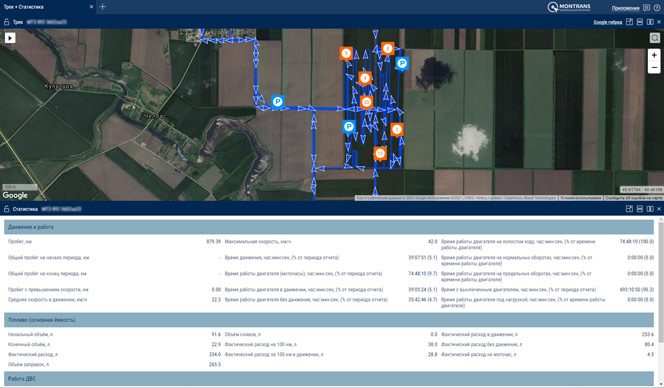664x388 pixels.
Task: Open Сообщить об ошибке на карте link
Action: click(x=634, y=198)
